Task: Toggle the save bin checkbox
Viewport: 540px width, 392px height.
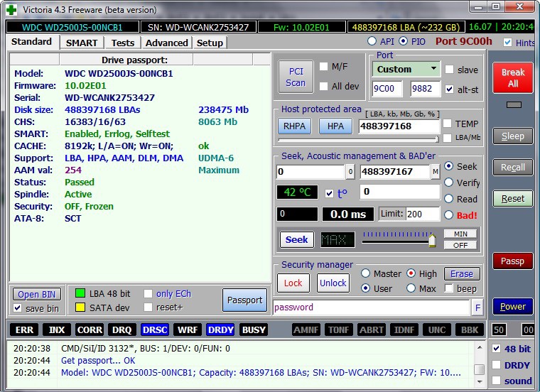Action: [18, 308]
